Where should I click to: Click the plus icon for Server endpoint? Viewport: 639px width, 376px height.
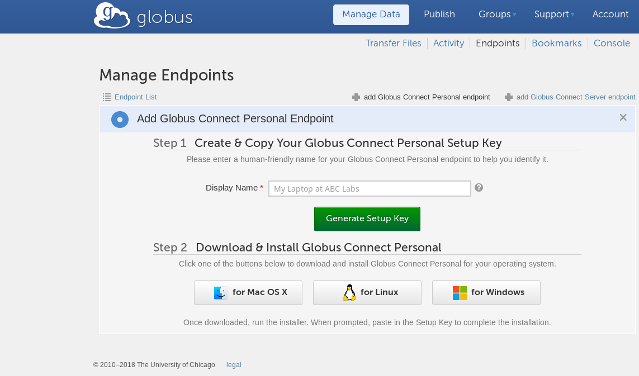click(509, 97)
